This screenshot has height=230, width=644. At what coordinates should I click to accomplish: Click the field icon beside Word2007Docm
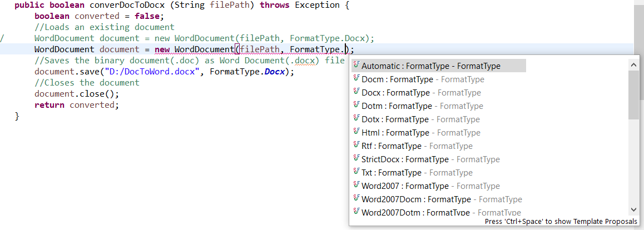(356, 198)
